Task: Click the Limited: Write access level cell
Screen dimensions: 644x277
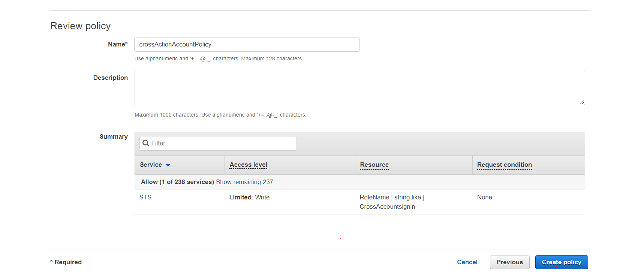Action: (x=249, y=197)
